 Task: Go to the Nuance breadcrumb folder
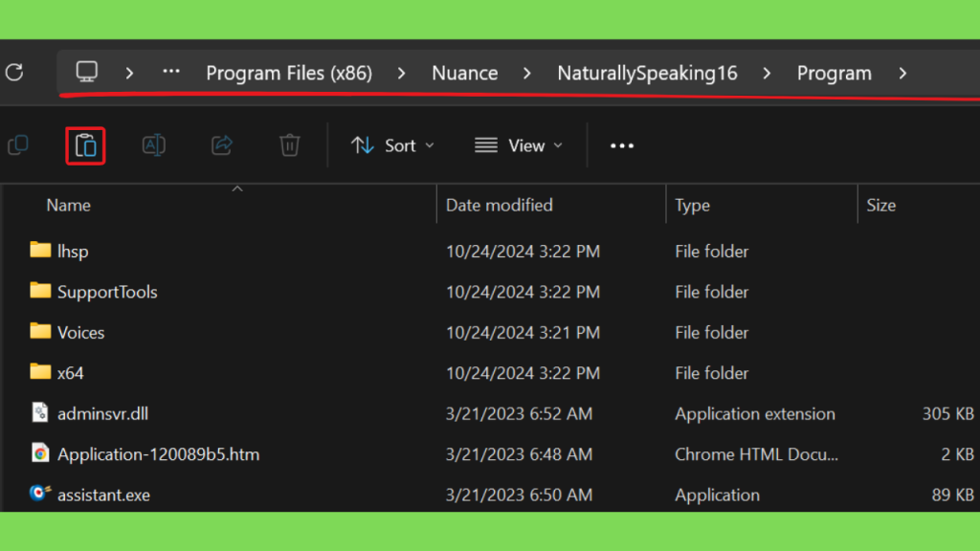[465, 73]
